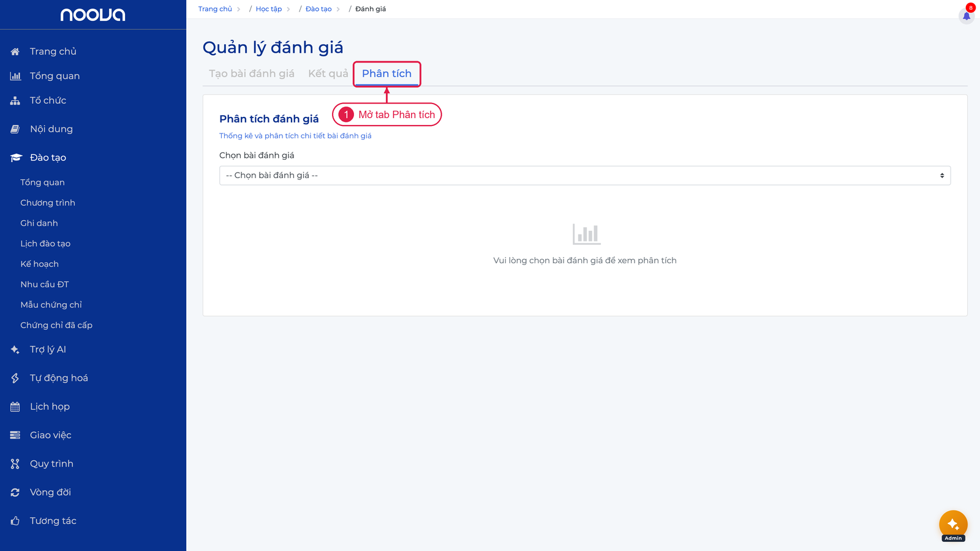Go to Trang chủ in breadcrumb
Screen dimensions: 980x551
tap(215, 9)
